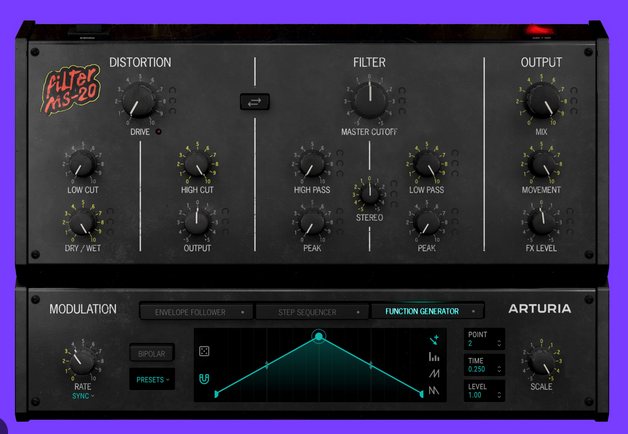Click the High Cut knob
Image resolution: width=628 pixels, height=434 pixels.
(x=197, y=163)
